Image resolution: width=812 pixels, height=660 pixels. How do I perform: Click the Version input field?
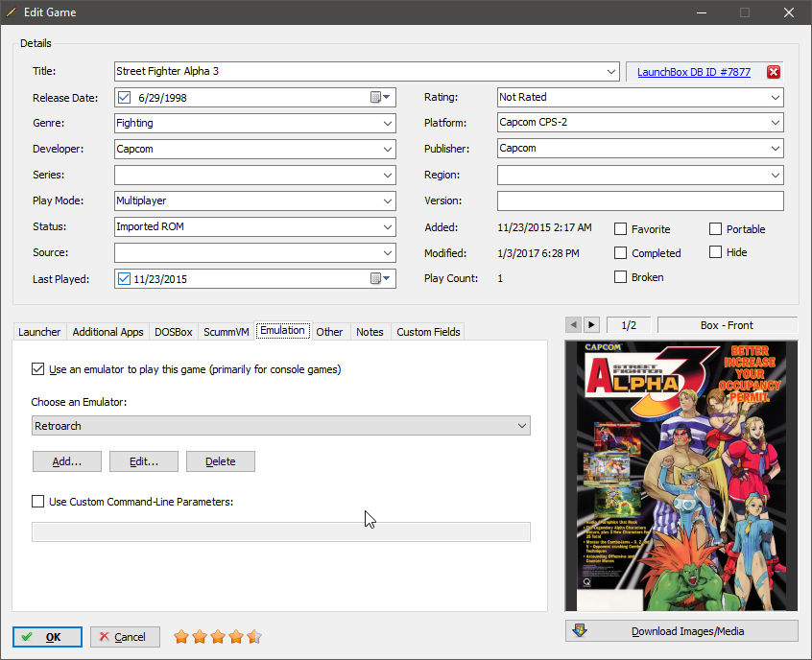[x=640, y=200]
